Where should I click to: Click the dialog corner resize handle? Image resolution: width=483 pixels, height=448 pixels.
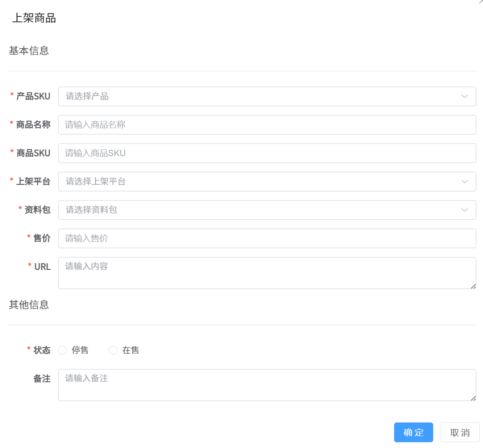[x=481, y=2]
